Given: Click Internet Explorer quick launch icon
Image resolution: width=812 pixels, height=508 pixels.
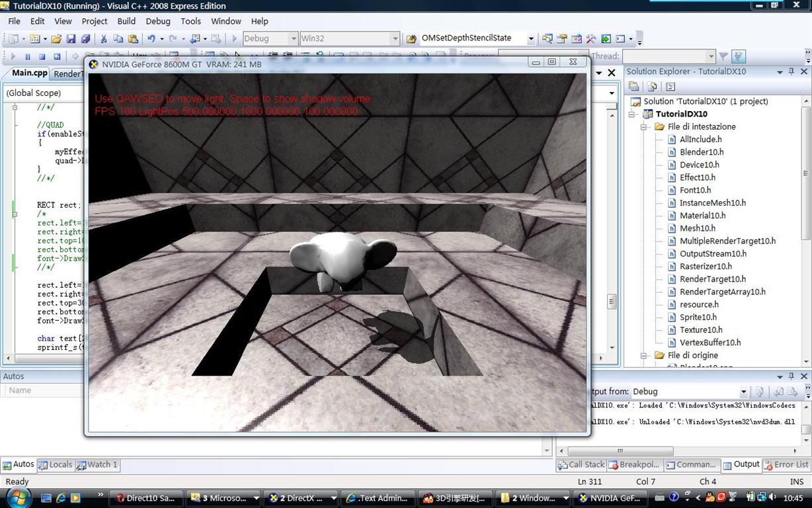Looking at the screenshot, I should 61,497.
